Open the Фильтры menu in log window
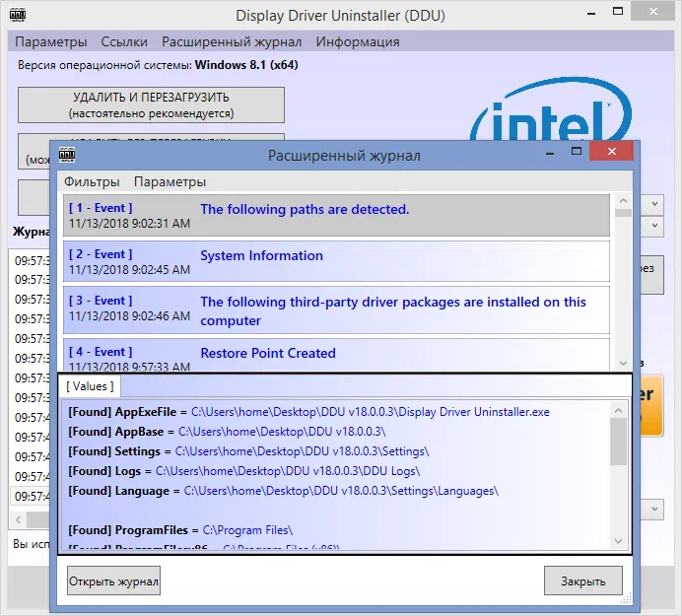The width and height of the screenshot is (682, 616). tap(92, 181)
